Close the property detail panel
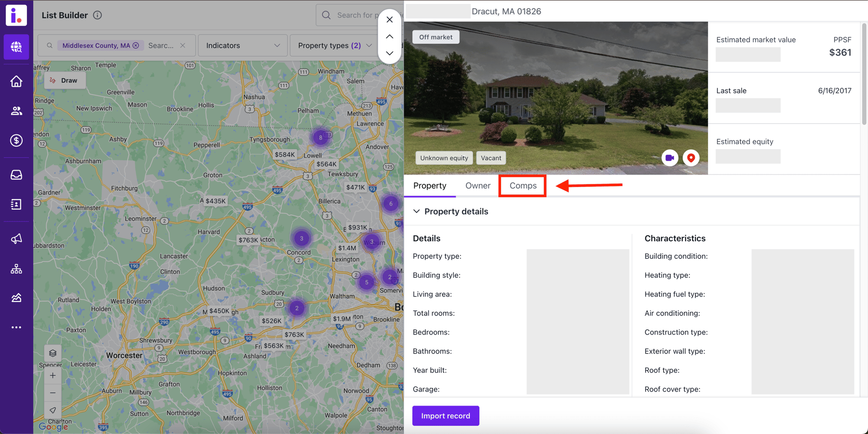868x434 pixels. (x=390, y=20)
